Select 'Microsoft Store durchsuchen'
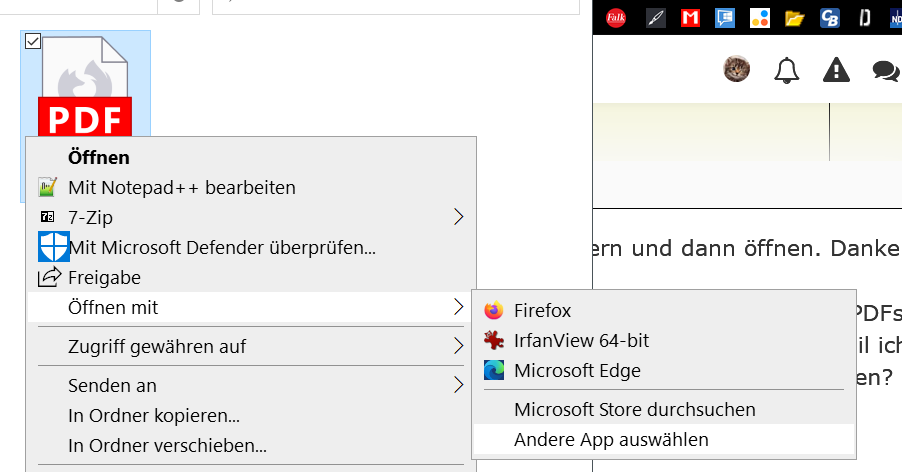Viewport: 902px width, 472px height. coord(635,409)
